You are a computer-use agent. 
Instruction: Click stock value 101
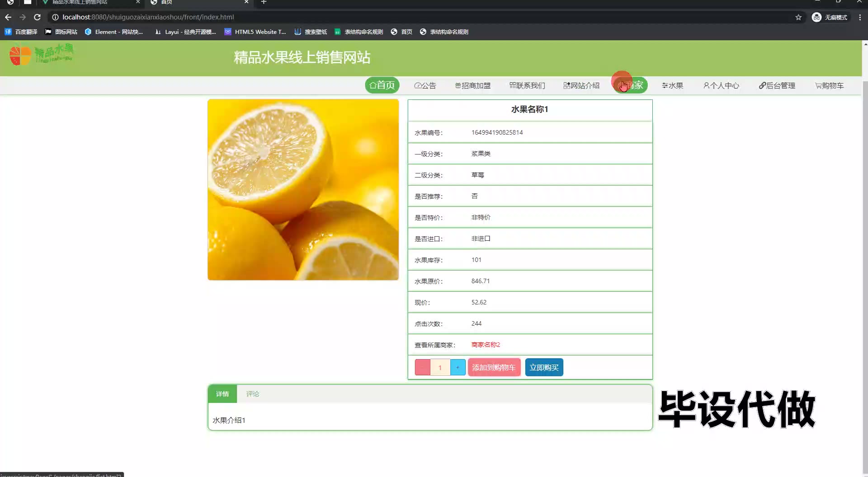click(x=476, y=260)
